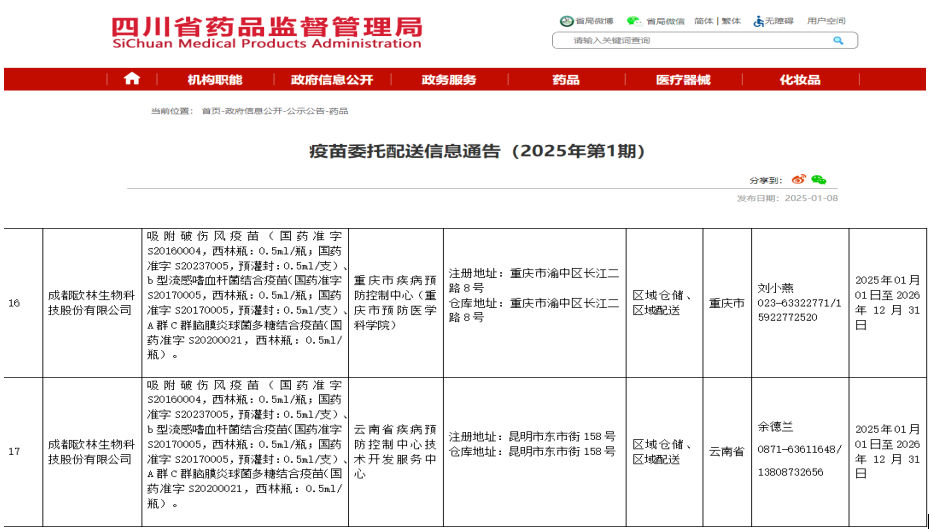
Task: Share article via Weibo share icon
Action: coord(798,180)
